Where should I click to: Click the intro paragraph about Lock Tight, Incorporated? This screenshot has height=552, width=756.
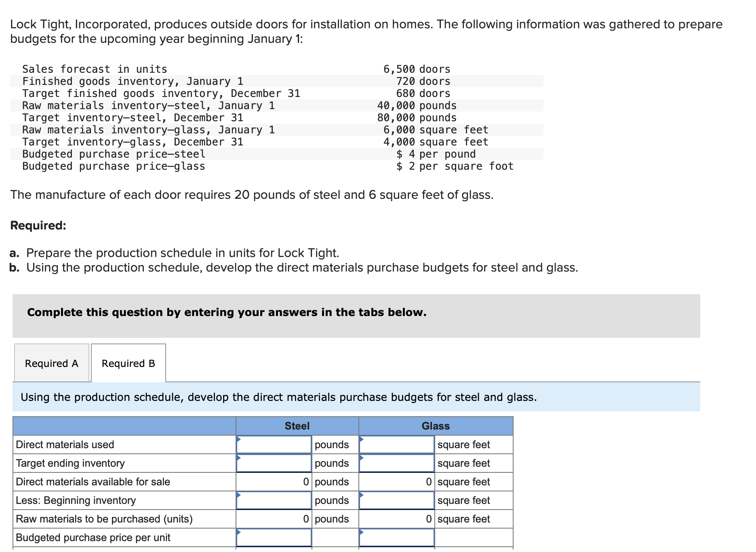pos(366,32)
